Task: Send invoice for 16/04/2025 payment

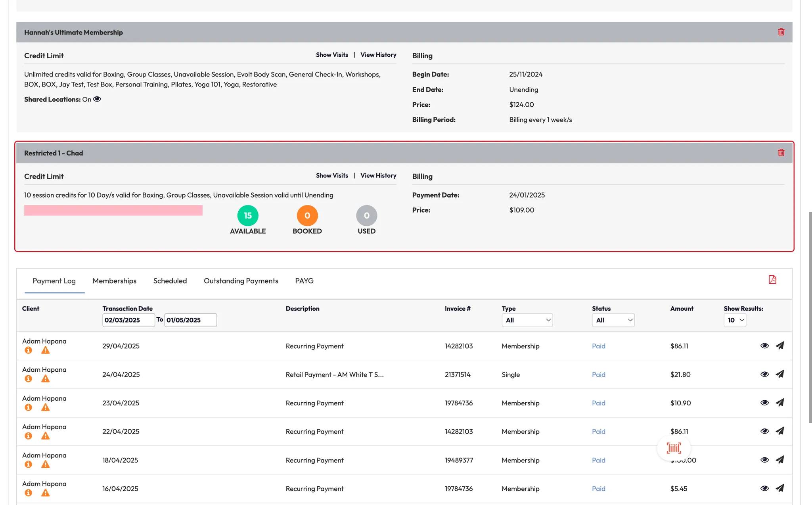Action: point(779,488)
